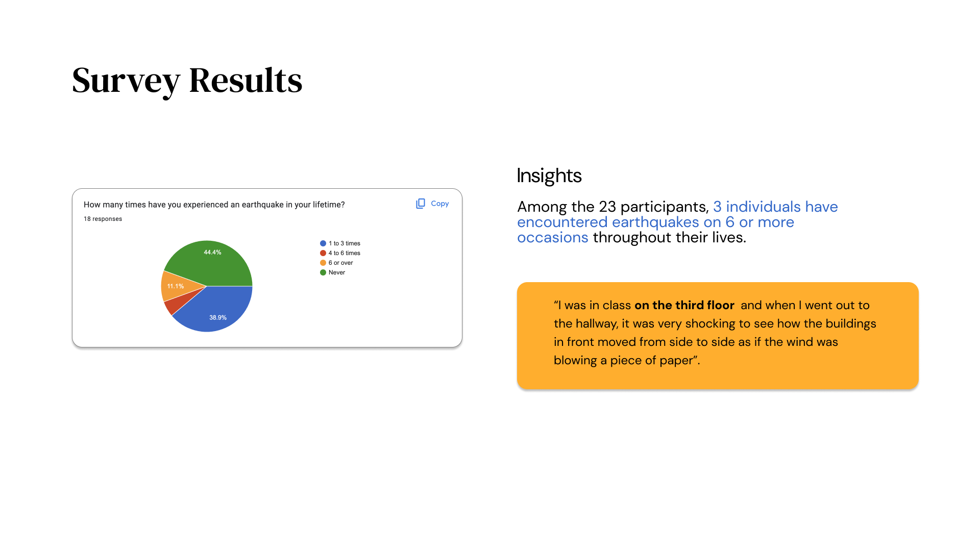Select the "Never" legend label
This screenshot has width=980, height=551.
pos(336,272)
